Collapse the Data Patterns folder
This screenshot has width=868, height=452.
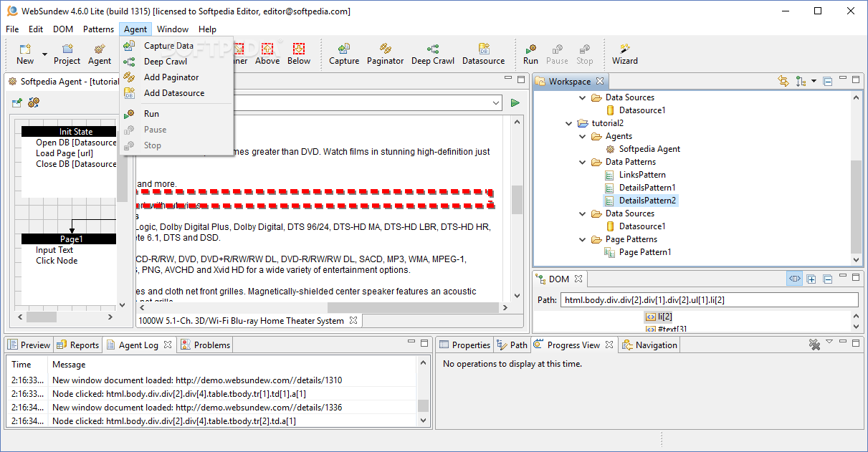point(583,162)
